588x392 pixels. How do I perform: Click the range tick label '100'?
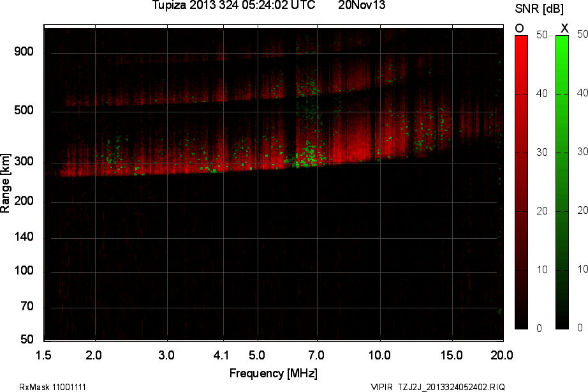tap(24, 270)
